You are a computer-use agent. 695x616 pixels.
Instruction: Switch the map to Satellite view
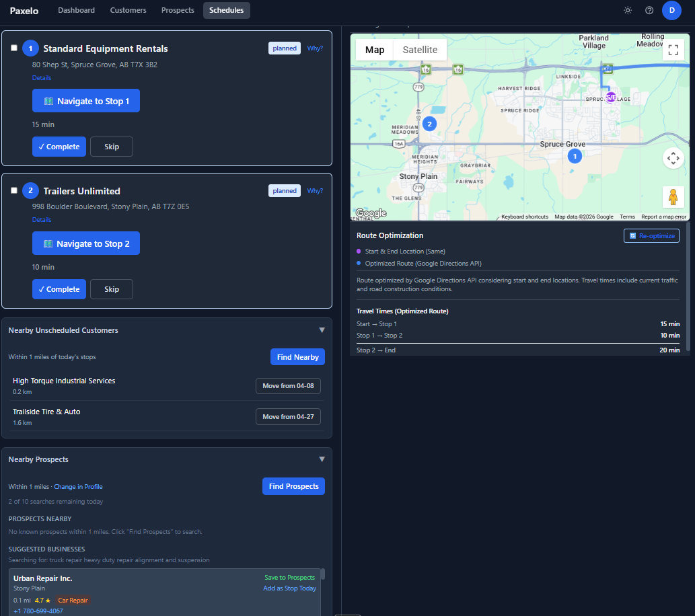tap(419, 50)
